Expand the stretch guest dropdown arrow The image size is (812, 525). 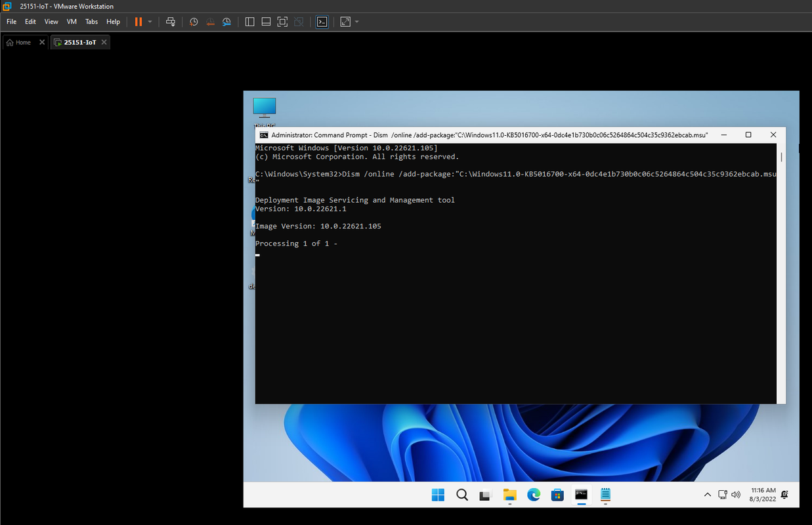[x=356, y=22]
